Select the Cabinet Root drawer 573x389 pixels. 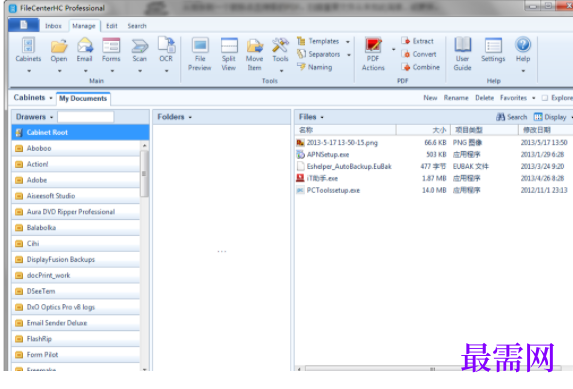(x=80, y=132)
